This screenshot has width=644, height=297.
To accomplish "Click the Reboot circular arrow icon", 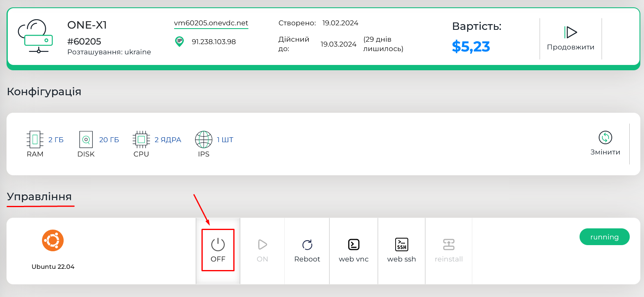I will pos(307,244).
